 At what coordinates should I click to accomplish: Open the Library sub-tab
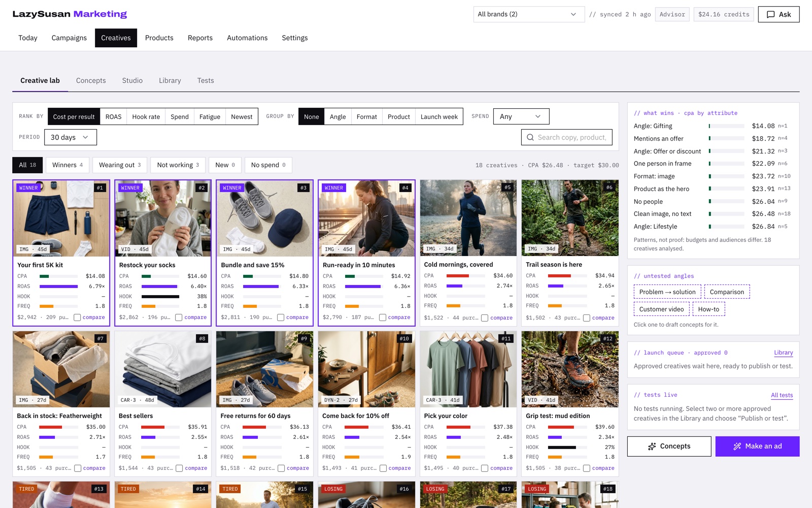170,81
